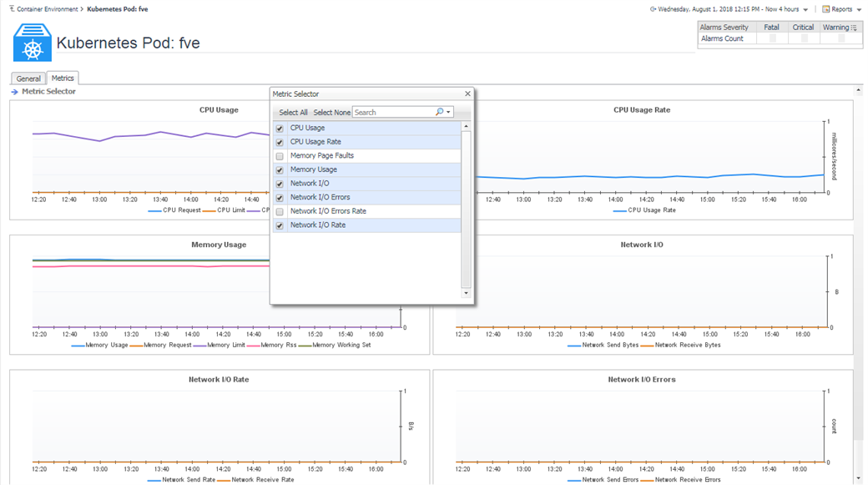The height and width of the screenshot is (485, 868).
Task: Click the Metric Selector list scroll-down arrow
Action: point(466,293)
